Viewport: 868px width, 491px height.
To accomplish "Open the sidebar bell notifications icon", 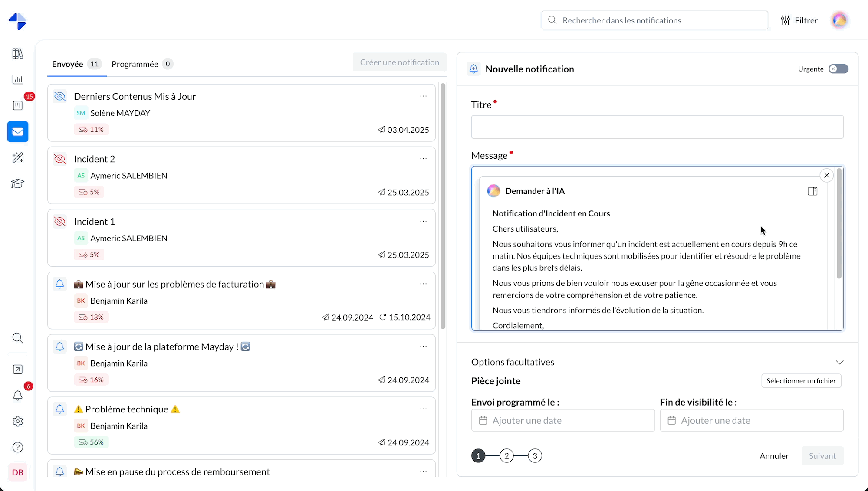I will [x=18, y=395].
